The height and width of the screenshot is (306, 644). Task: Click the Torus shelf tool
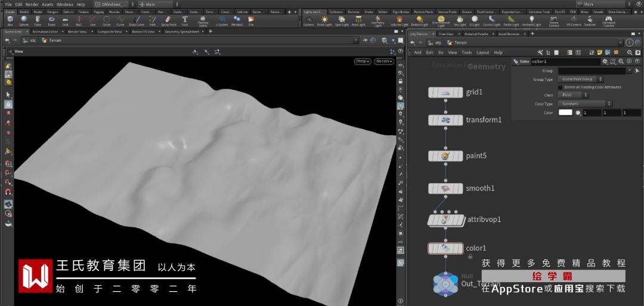click(x=51, y=21)
